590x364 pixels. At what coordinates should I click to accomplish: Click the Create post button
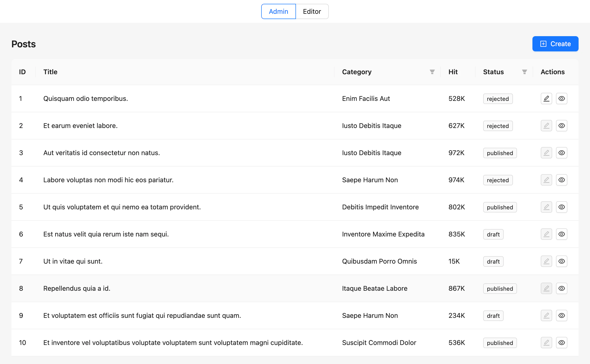pos(555,44)
